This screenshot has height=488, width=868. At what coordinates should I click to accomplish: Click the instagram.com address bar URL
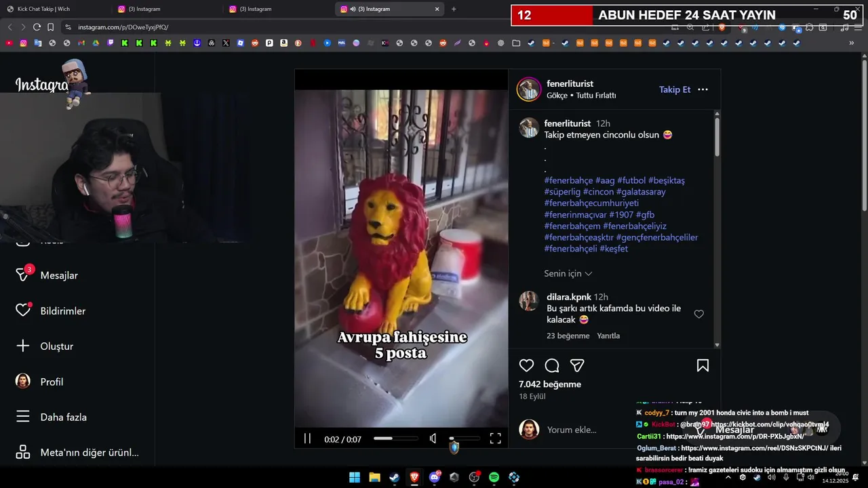[123, 27]
